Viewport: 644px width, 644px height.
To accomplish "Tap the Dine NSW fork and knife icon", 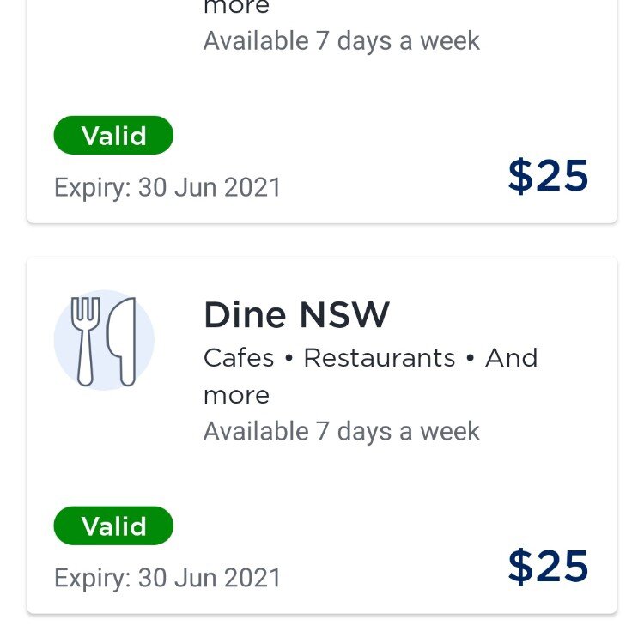I will (x=104, y=340).
